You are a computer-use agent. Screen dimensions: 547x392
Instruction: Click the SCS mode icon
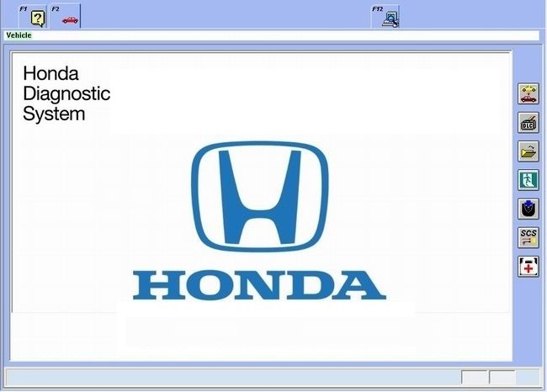pyautogui.click(x=528, y=237)
